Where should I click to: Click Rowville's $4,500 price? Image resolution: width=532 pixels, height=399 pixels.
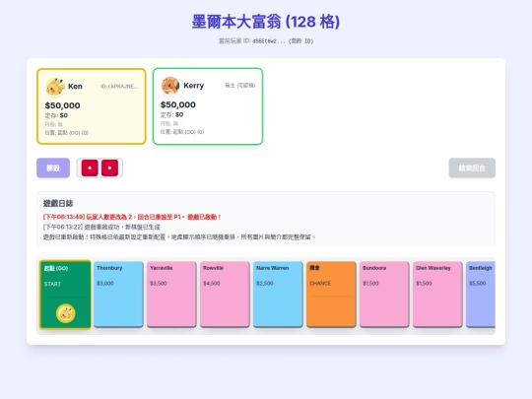point(212,284)
